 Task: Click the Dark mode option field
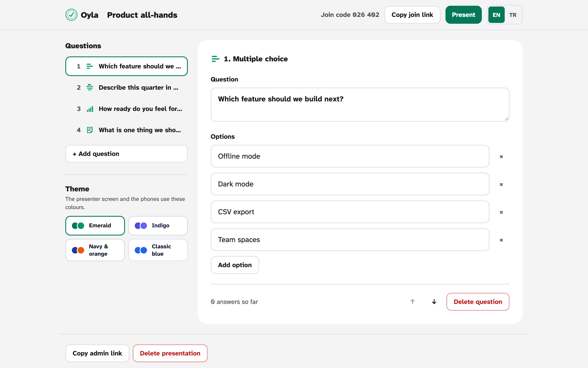pos(350,184)
